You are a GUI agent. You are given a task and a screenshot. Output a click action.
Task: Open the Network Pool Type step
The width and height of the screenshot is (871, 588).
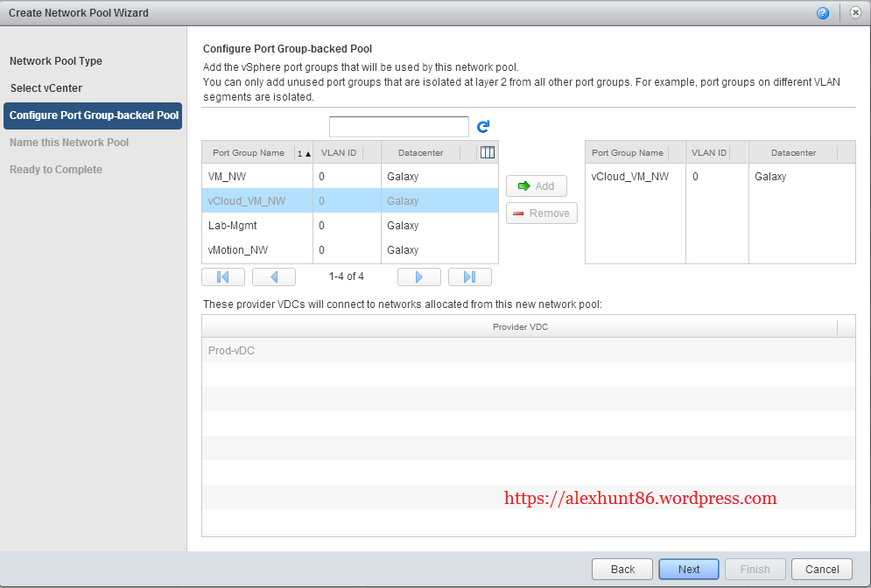click(56, 61)
